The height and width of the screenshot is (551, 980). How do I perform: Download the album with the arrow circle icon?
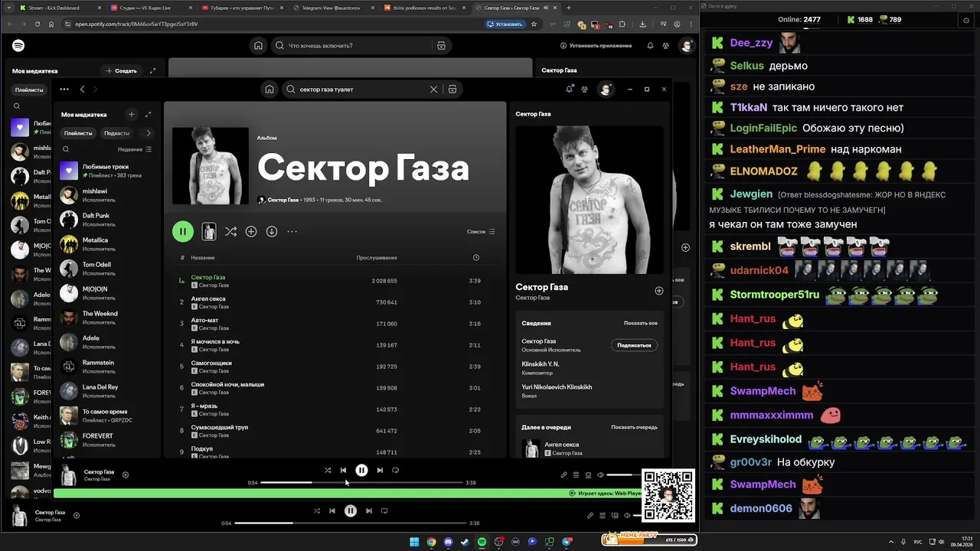[272, 231]
